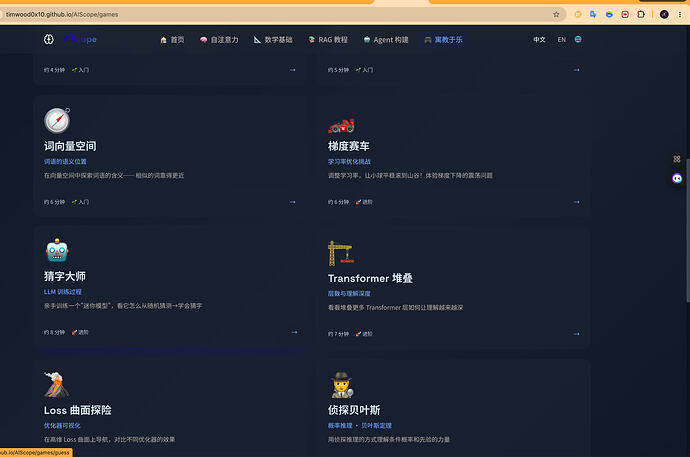The image size is (690, 457).
Task: Click the arrow on the 猜字大师 card
Action: (x=294, y=332)
